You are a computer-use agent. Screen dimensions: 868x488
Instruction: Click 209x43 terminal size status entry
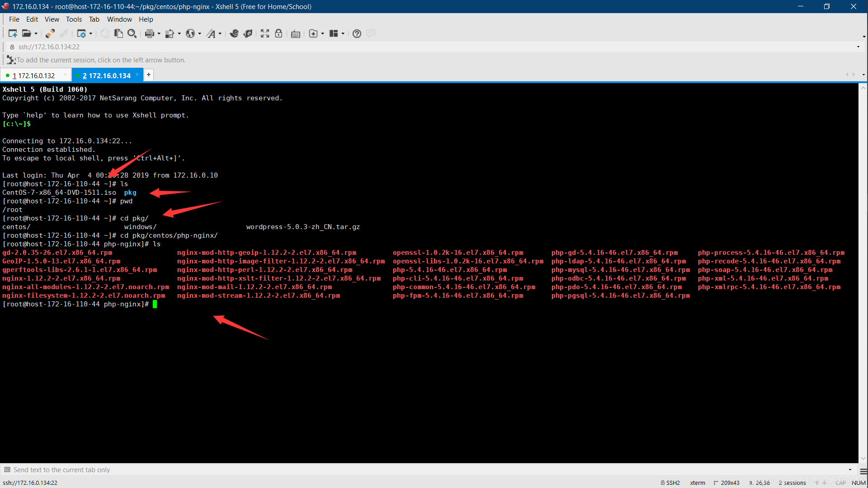pyautogui.click(x=726, y=483)
